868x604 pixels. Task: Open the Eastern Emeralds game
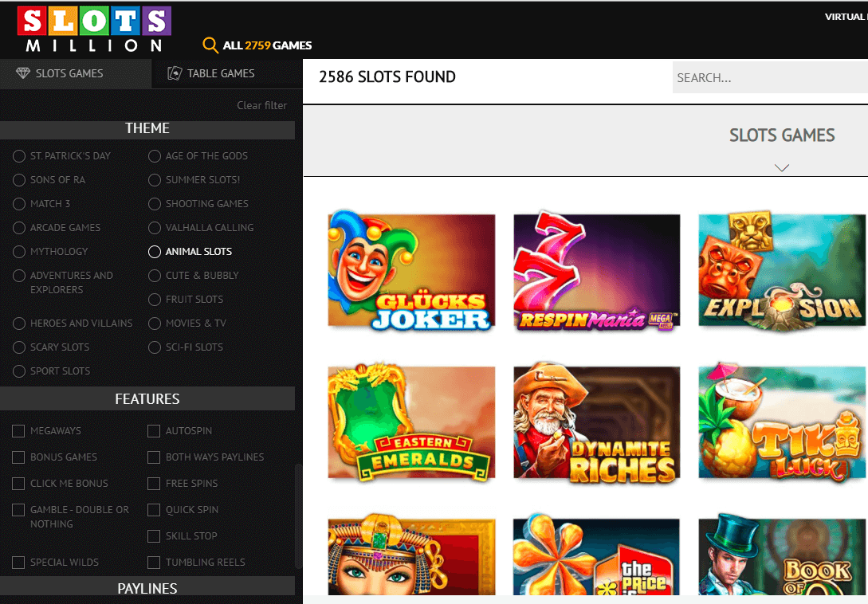coord(411,422)
